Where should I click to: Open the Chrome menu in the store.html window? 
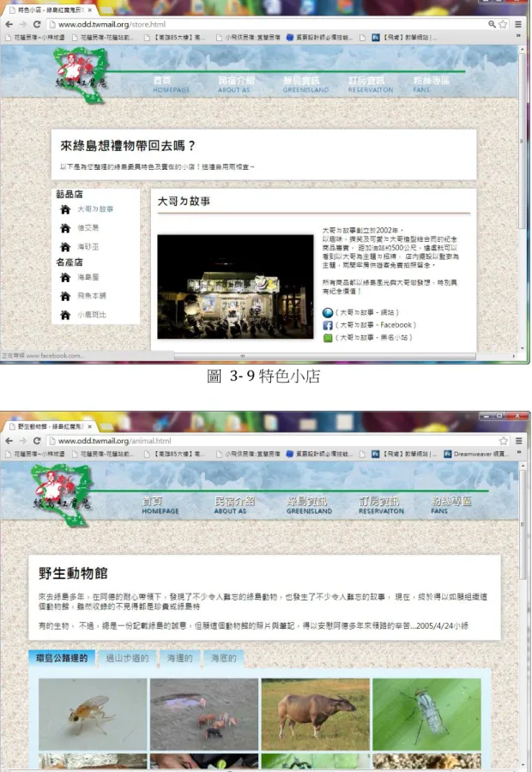coord(518,24)
